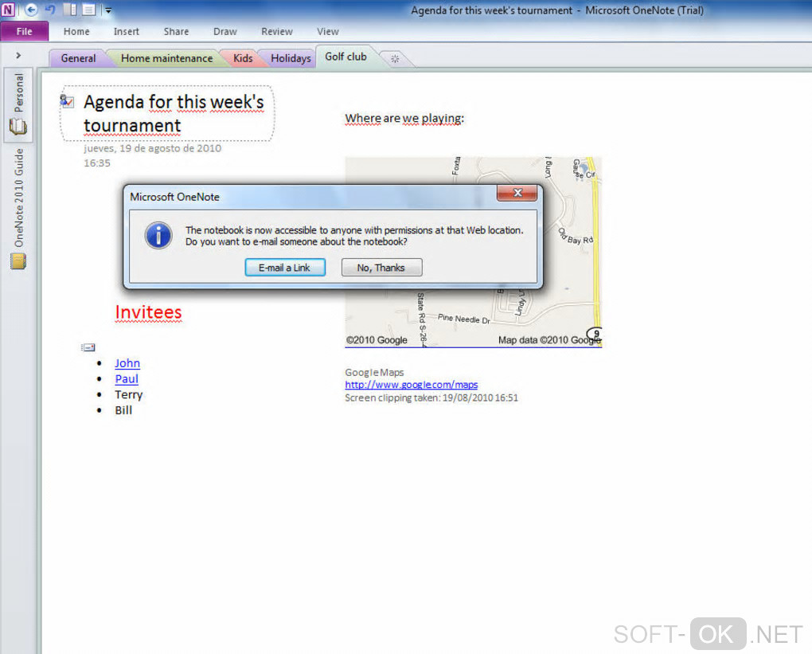Open the File menu
Viewport: 812px width, 654px height.
pyautogui.click(x=25, y=31)
